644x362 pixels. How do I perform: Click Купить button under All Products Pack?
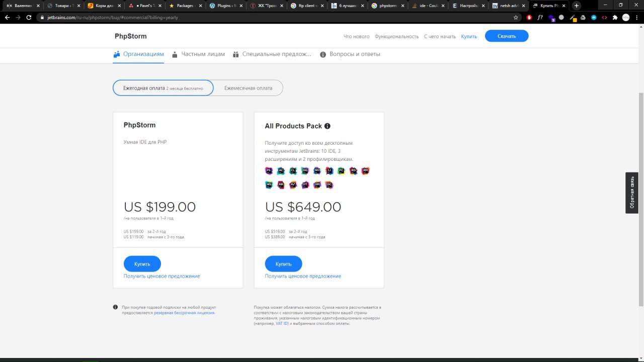(284, 264)
